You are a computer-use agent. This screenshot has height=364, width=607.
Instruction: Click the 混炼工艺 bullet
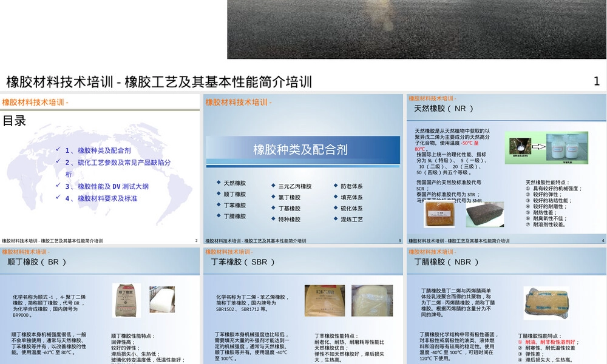[x=351, y=220]
